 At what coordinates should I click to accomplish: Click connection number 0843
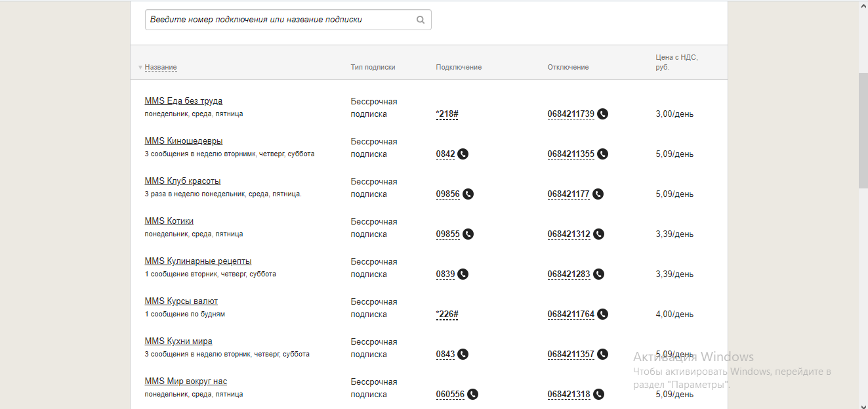pos(445,355)
